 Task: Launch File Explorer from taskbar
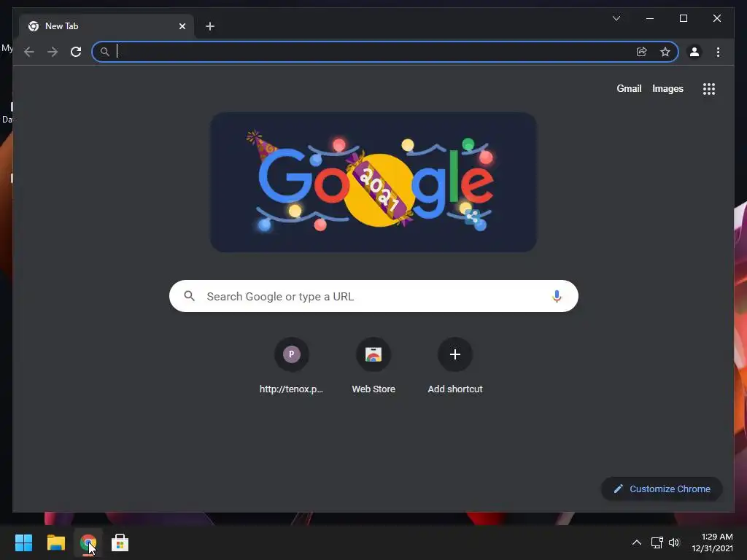tap(55, 542)
